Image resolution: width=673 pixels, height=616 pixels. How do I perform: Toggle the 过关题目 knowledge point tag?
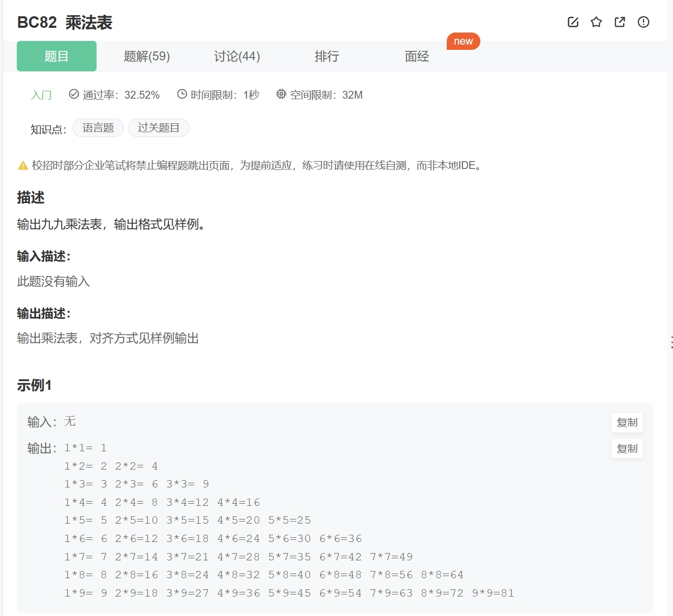(159, 128)
